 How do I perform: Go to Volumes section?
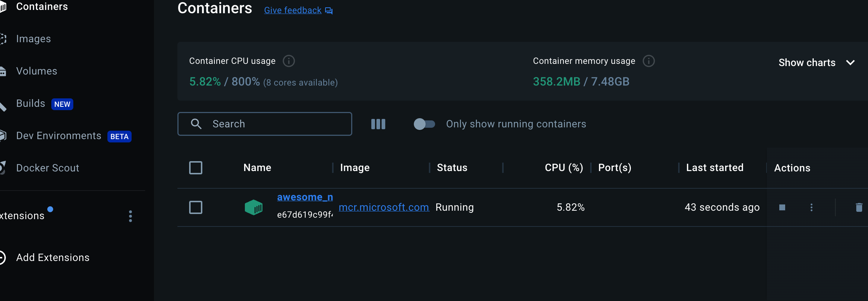[x=37, y=71]
